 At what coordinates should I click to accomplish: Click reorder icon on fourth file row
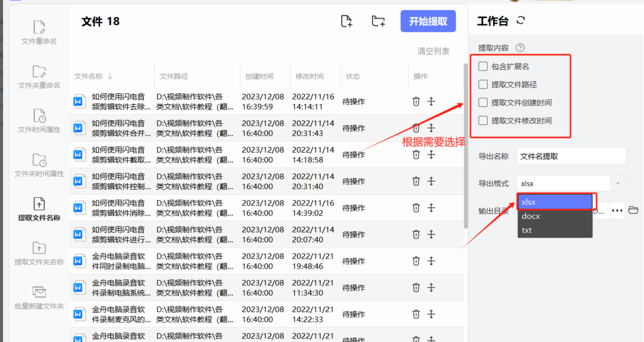[x=431, y=181]
